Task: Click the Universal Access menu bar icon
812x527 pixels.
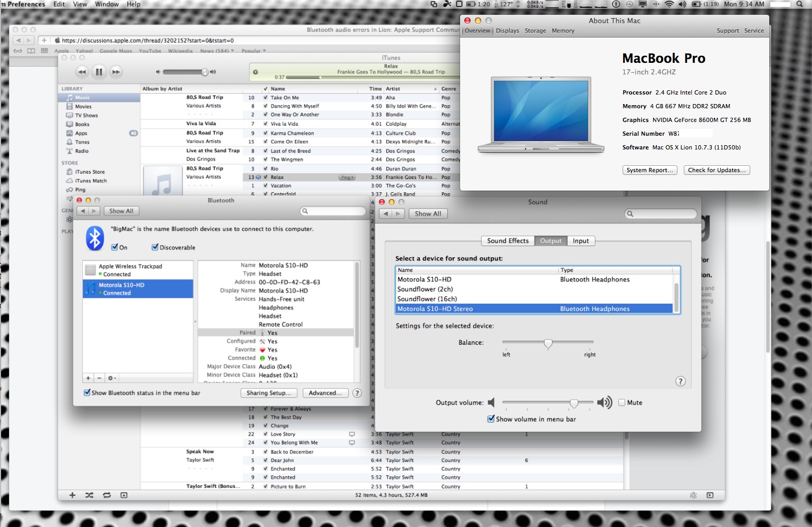Action: tap(616, 4)
